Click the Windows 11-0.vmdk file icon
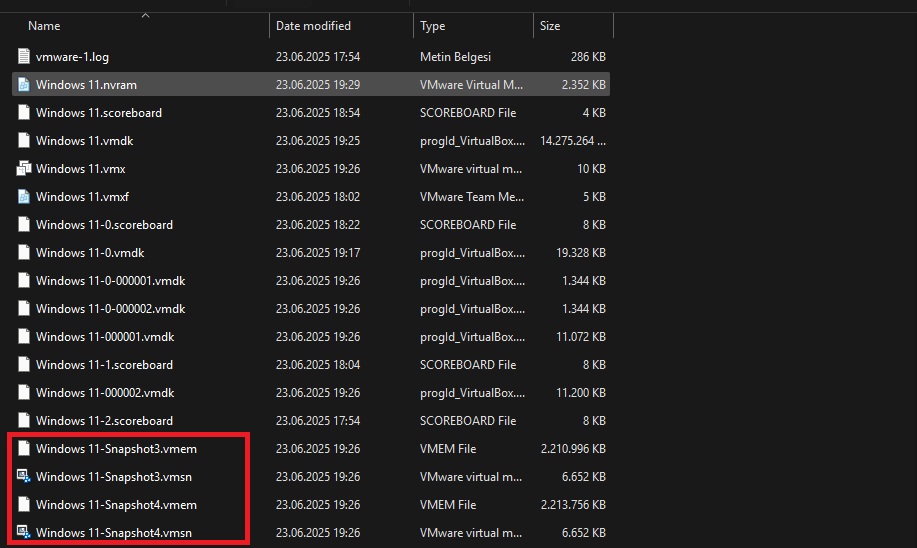 23,253
